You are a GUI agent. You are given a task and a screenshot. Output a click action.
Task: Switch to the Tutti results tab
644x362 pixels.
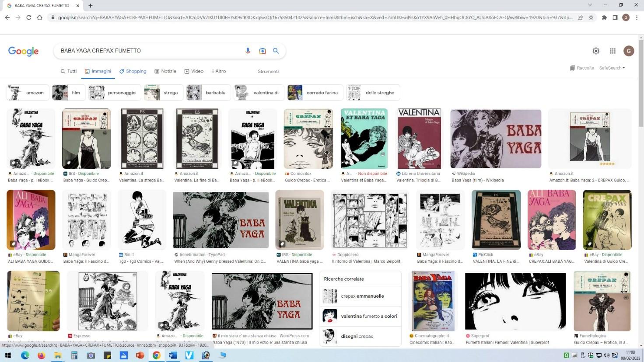pos(69,71)
